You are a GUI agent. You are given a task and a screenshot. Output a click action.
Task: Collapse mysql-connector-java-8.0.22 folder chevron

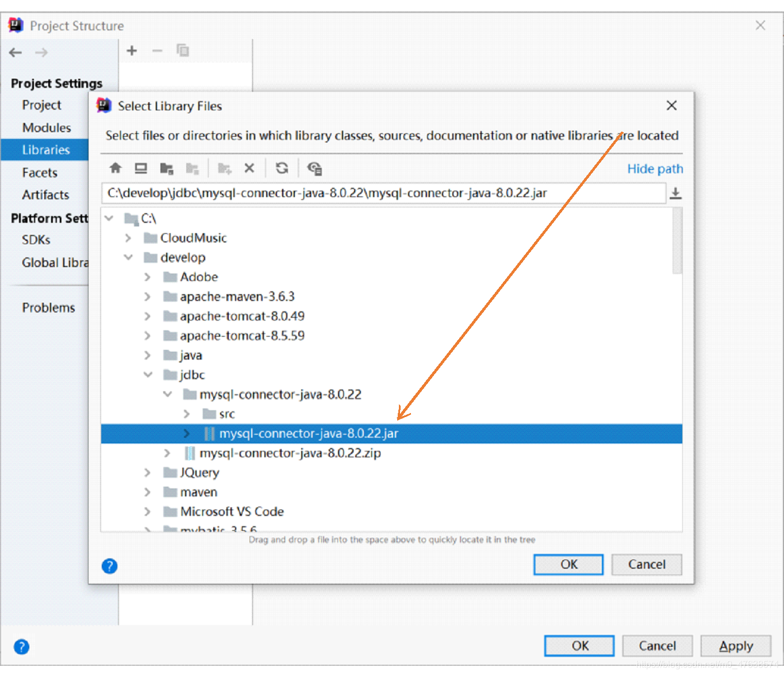[x=167, y=394]
